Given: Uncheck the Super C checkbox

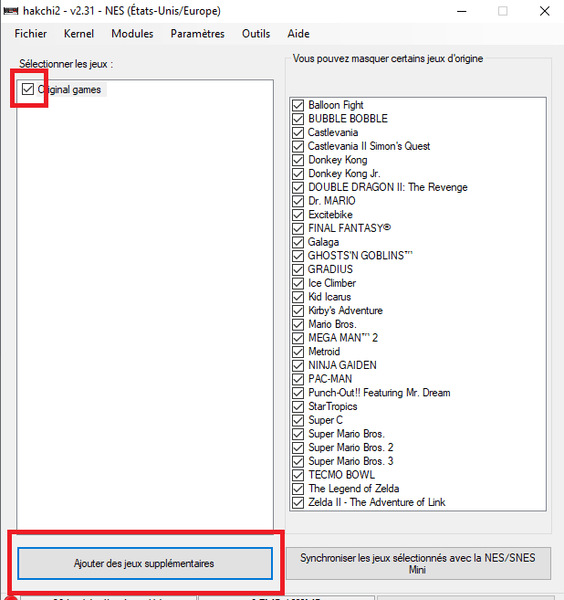Looking at the screenshot, I should click(x=298, y=421).
